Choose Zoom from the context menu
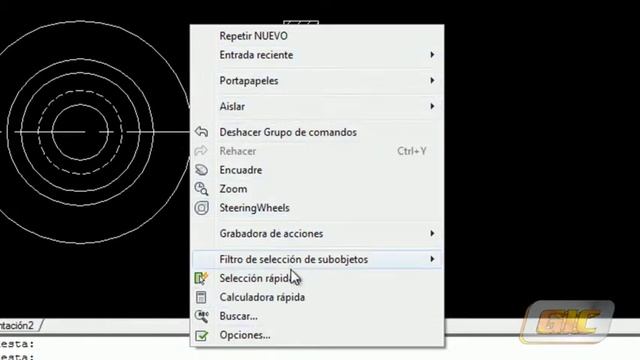Image resolution: width=640 pixels, height=360 pixels. tap(317, 189)
